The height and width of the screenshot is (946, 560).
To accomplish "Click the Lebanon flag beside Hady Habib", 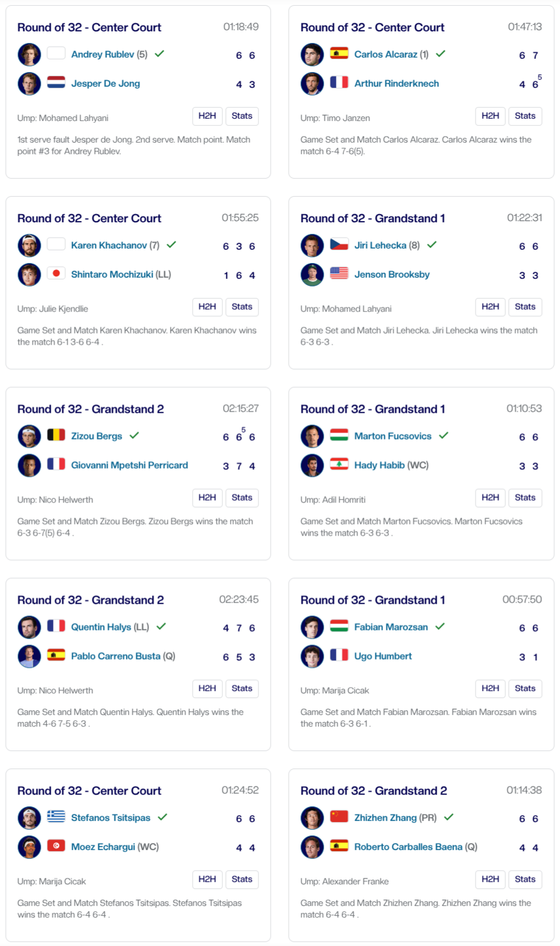I will coord(339,465).
